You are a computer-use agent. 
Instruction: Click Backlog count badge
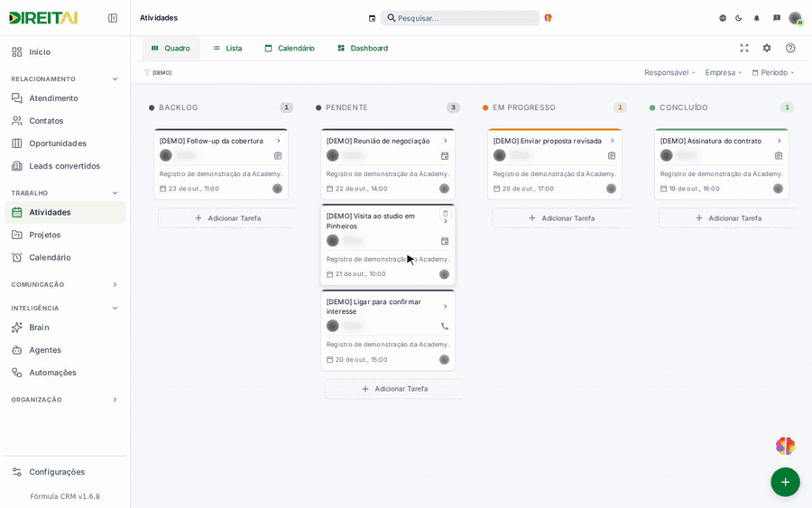286,107
